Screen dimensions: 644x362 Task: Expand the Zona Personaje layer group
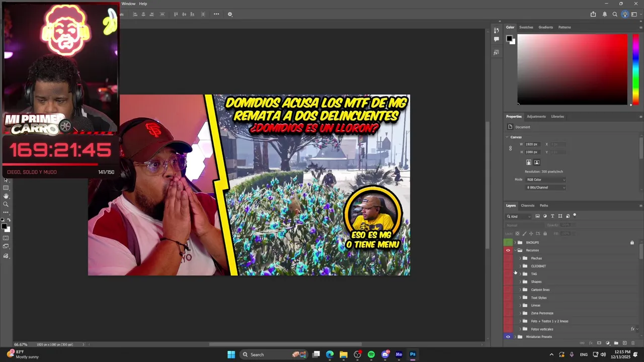(520, 313)
